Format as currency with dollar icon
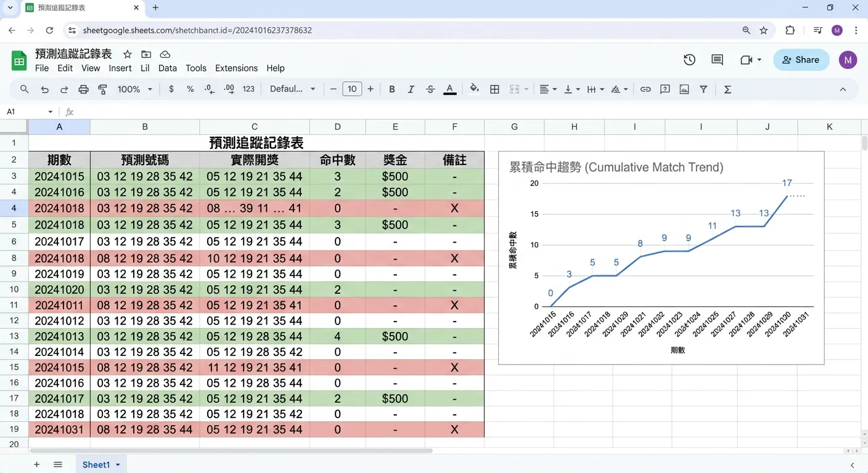Viewport: 868px width, 473px height. tap(171, 89)
